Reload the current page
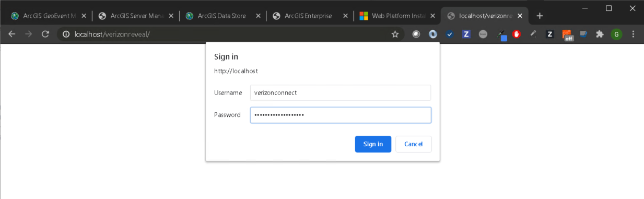The image size is (644, 199). (x=45, y=34)
